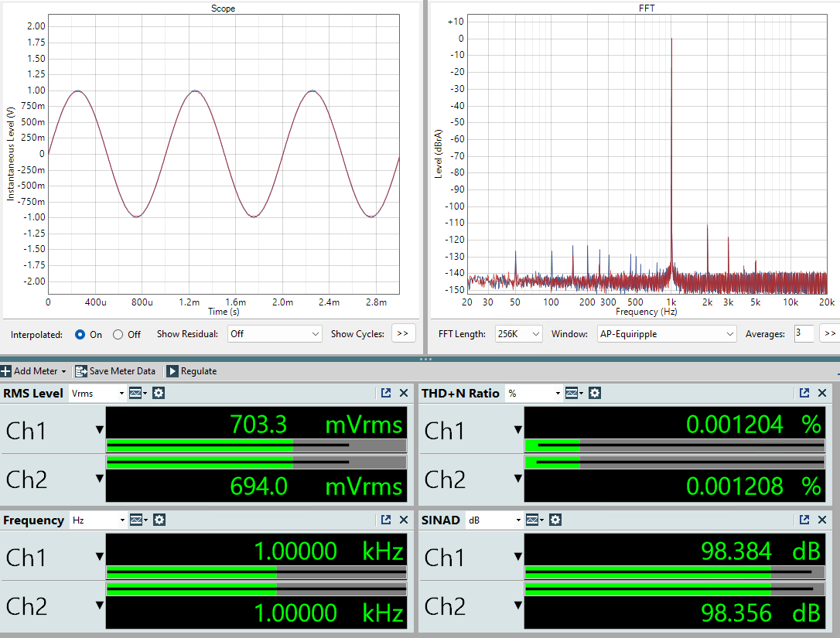Image resolution: width=840 pixels, height=638 pixels.
Task: Click SINAD Ch2 level bar
Action: (x=675, y=589)
